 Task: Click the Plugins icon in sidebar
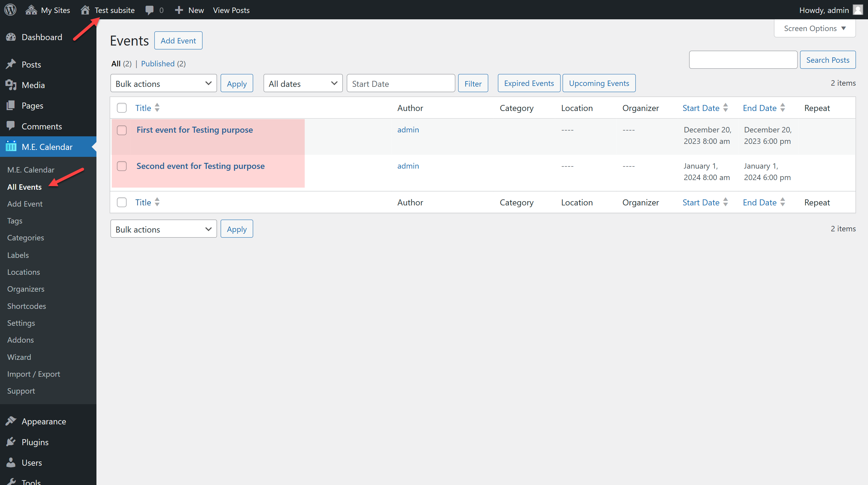(11, 442)
